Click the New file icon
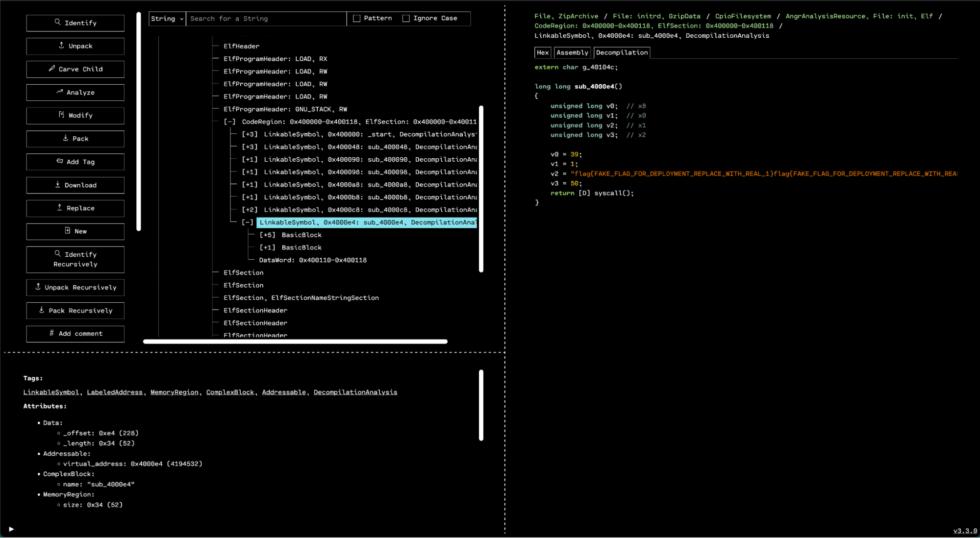 tap(67, 231)
